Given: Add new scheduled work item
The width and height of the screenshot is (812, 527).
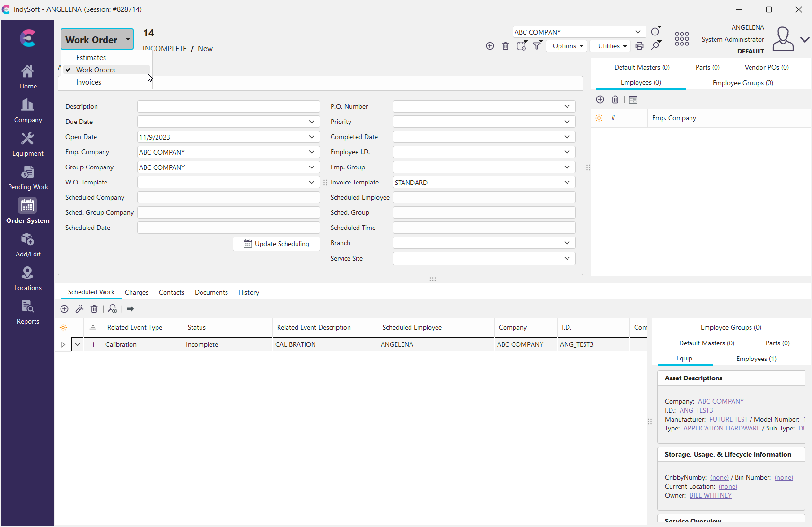Looking at the screenshot, I should [64, 309].
